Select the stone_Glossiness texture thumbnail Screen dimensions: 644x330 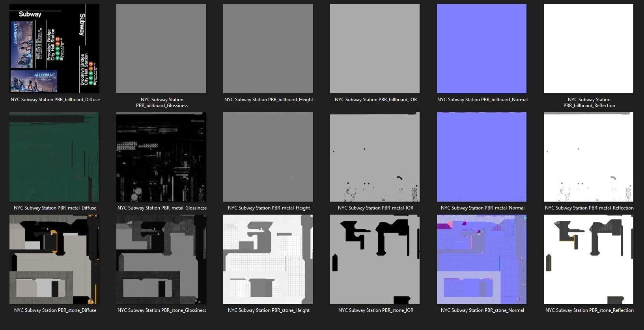161,260
